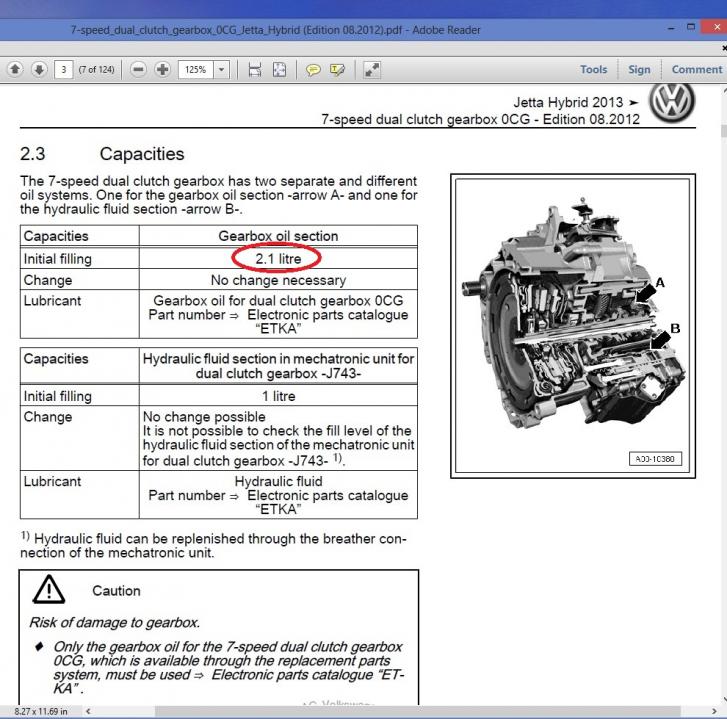Switch to read mode icon

372,70
